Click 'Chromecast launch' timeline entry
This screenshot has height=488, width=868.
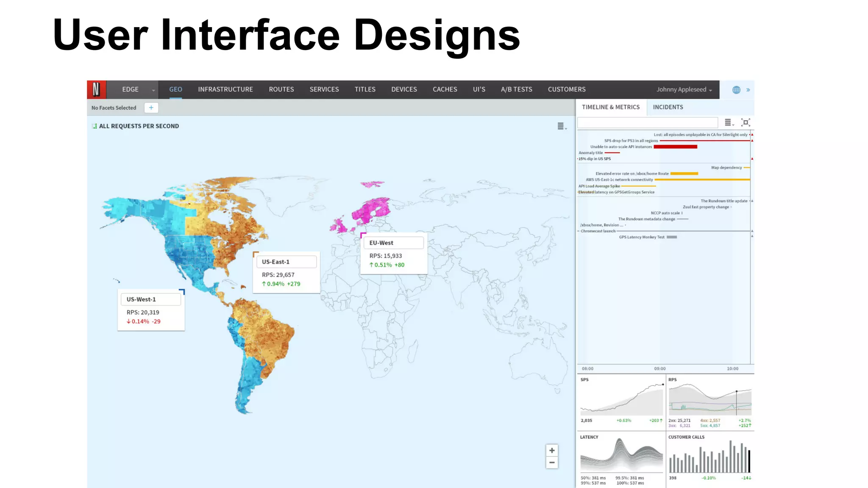point(598,231)
